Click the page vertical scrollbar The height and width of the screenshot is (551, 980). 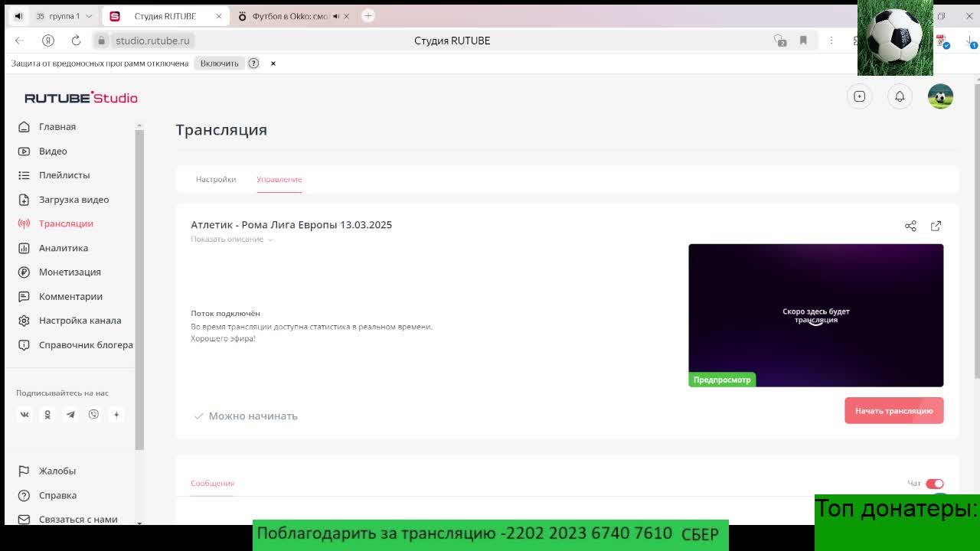click(976, 230)
